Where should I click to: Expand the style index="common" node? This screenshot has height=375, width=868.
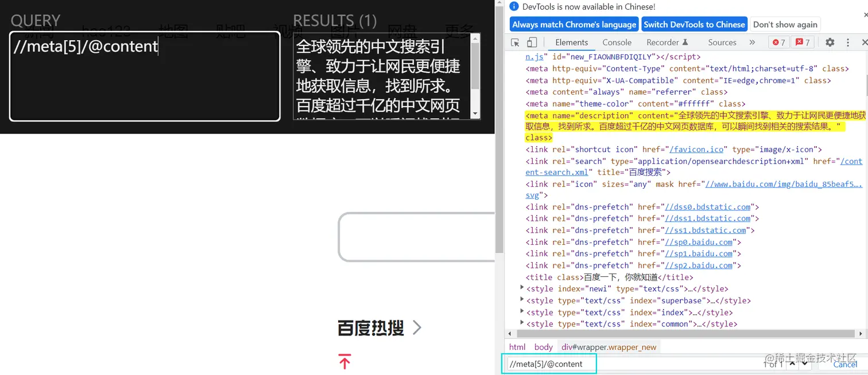(522, 323)
